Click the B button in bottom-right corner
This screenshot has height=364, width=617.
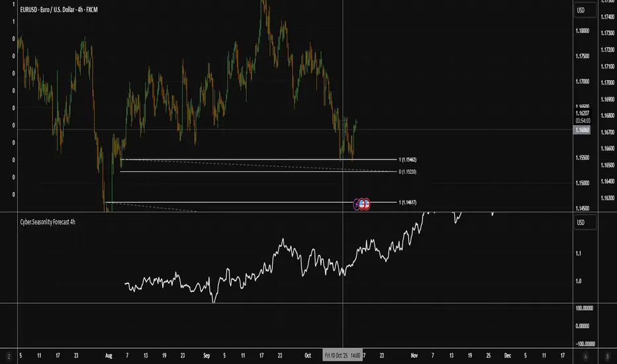click(x=607, y=357)
